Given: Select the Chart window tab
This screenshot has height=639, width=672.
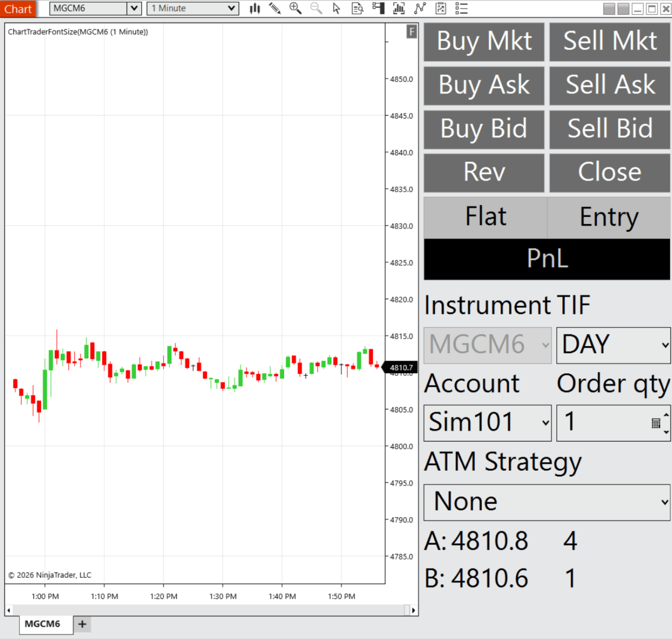Looking at the screenshot, I should tap(18, 9).
